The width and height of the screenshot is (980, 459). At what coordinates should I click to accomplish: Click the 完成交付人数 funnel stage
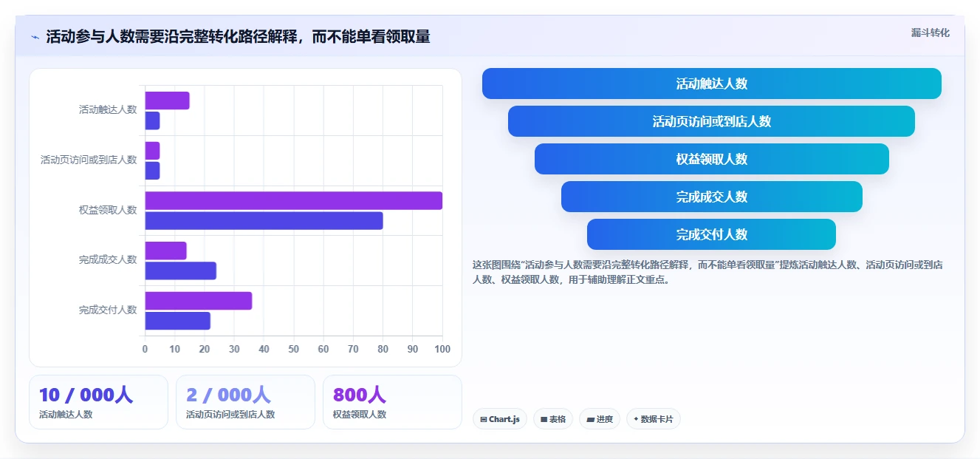tap(712, 234)
